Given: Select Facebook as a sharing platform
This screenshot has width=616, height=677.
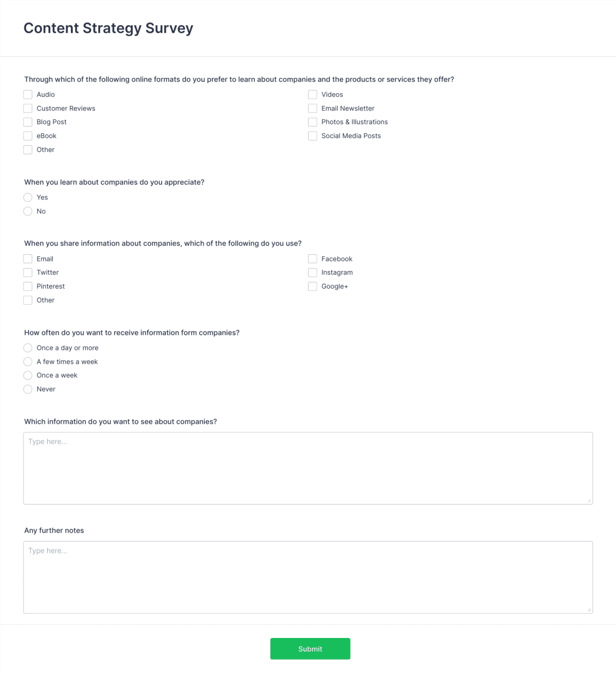Looking at the screenshot, I should (x=313, y=258).
